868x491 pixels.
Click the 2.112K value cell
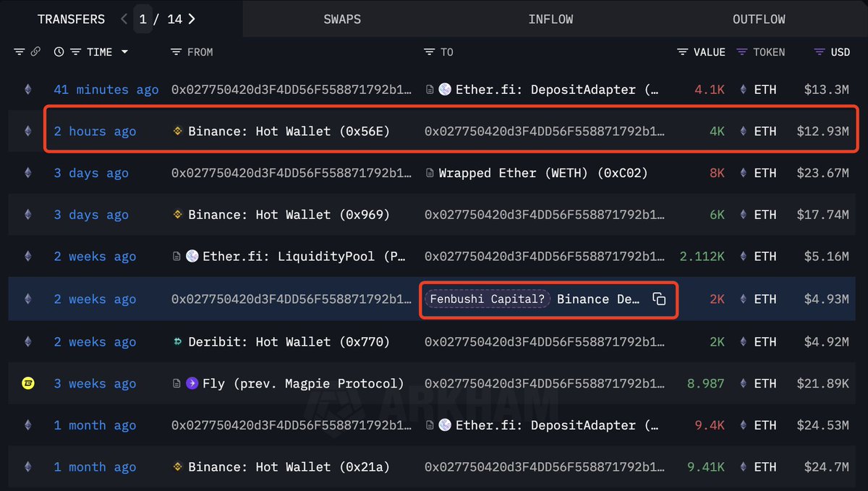[x=702, y=256]
